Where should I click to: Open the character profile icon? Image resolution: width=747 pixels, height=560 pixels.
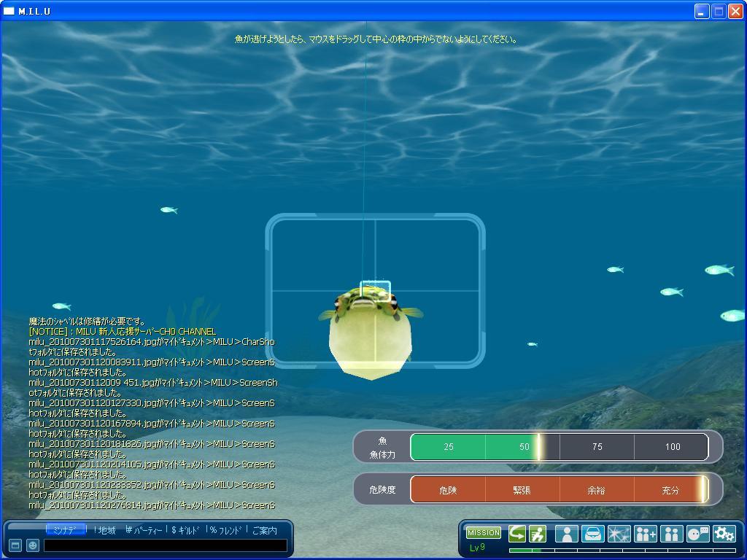[566, 534]
